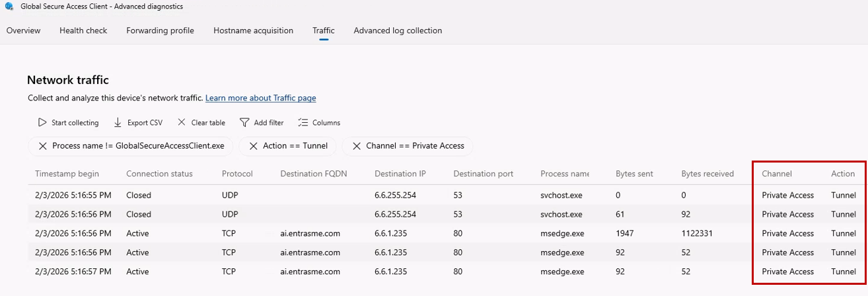
Task: Open the Health check tab
Action: coord(83,30)
